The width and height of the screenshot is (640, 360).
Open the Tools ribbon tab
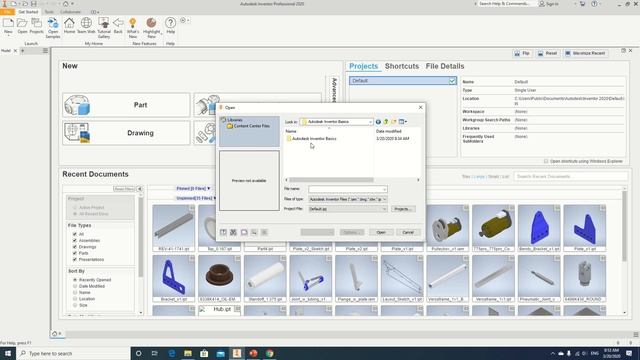(49, 12)
